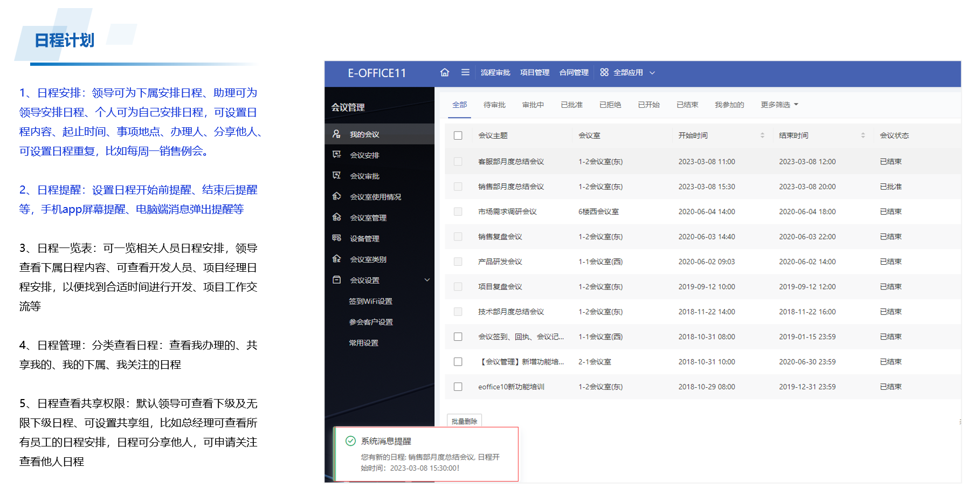Toggle the select-all checkbox in table header
The width and height of the screenshot is (980, 488).
pyautogui.click(x=458, y=135)
